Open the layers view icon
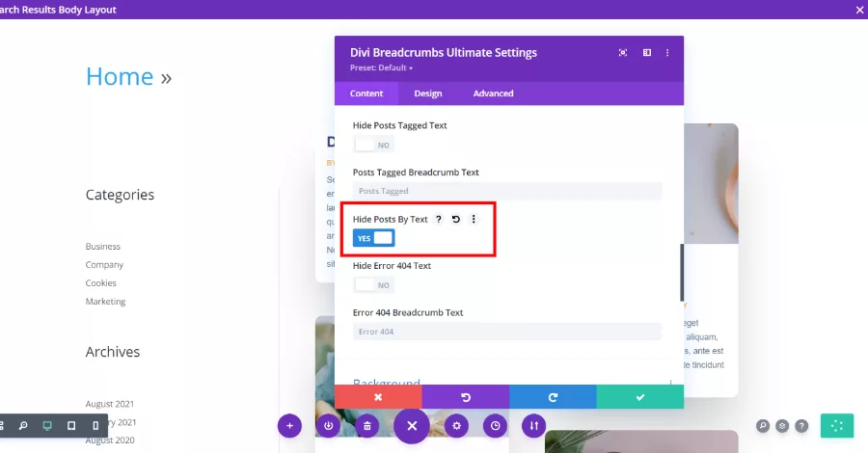 click(782, 426)
